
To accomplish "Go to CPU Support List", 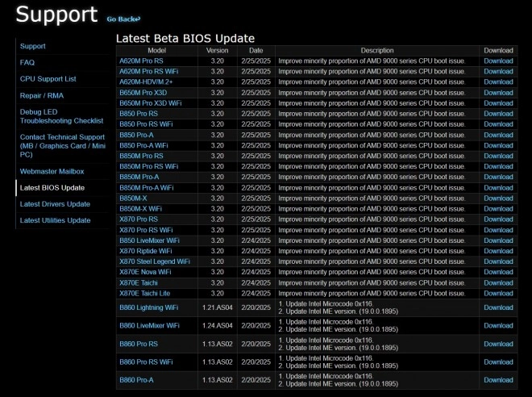I will [48, 79].
